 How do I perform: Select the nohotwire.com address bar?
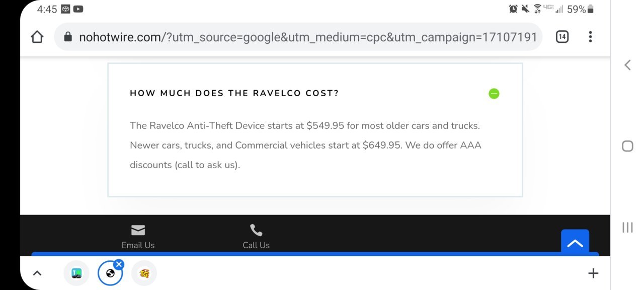298,37
